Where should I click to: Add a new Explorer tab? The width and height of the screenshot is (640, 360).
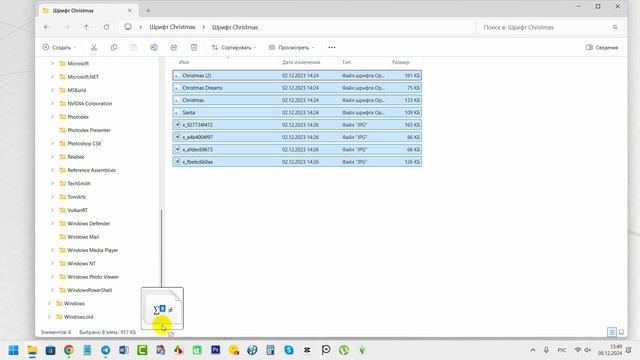tap(148, 11)
